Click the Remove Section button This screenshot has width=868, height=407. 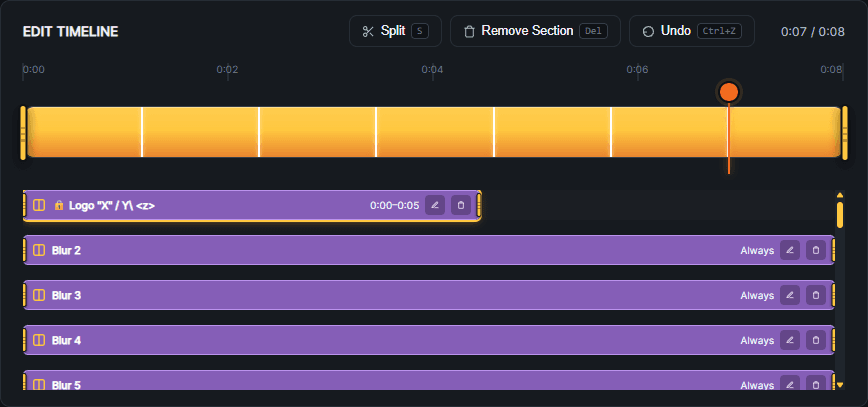click(x=535, y=31)
